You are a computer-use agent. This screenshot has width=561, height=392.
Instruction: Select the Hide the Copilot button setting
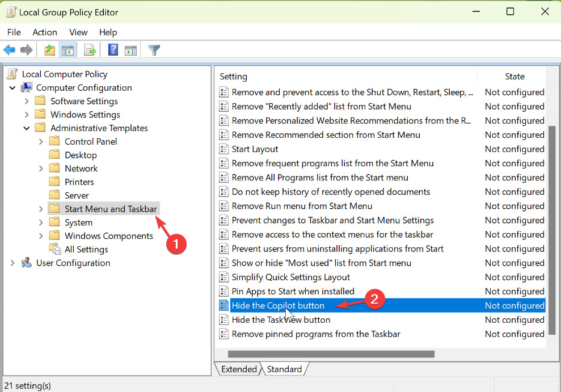[x=278, y=305]
